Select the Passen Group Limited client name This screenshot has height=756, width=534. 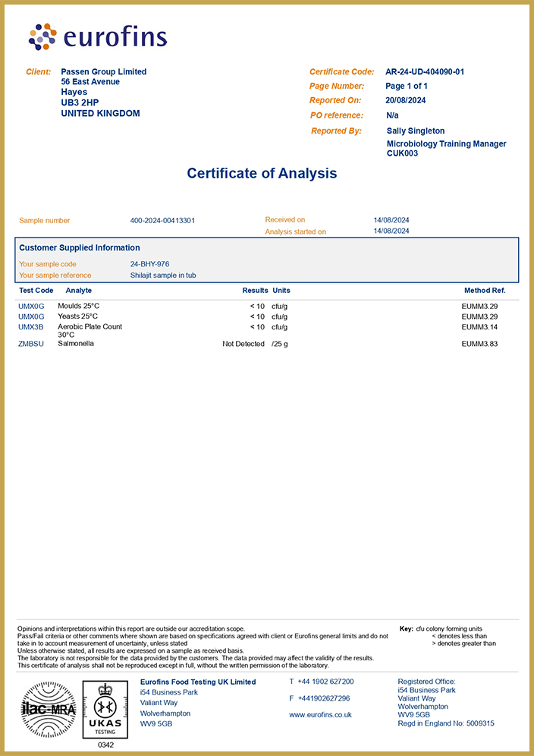pos(104,72)
